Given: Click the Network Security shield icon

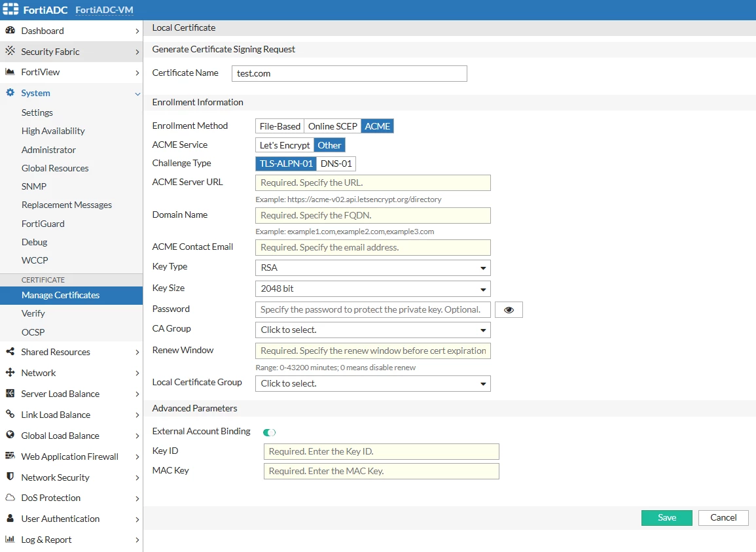Looking at the screenshot, I should pos(10,476).
